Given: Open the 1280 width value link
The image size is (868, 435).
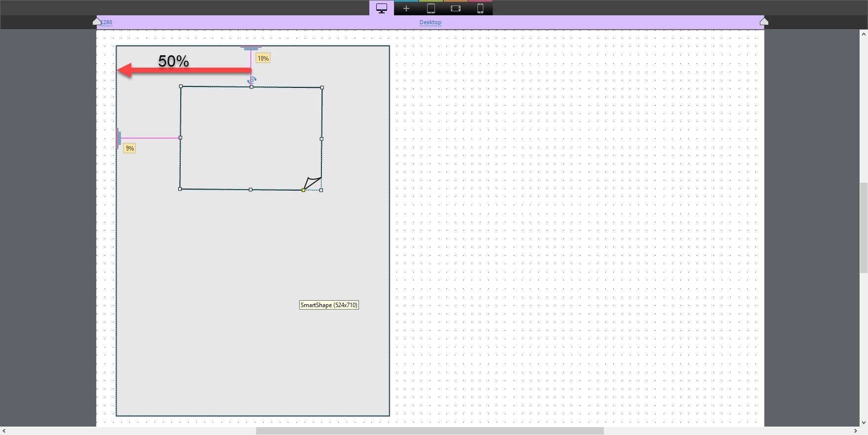Looking at the screenshot, I should tap(107, 22).
